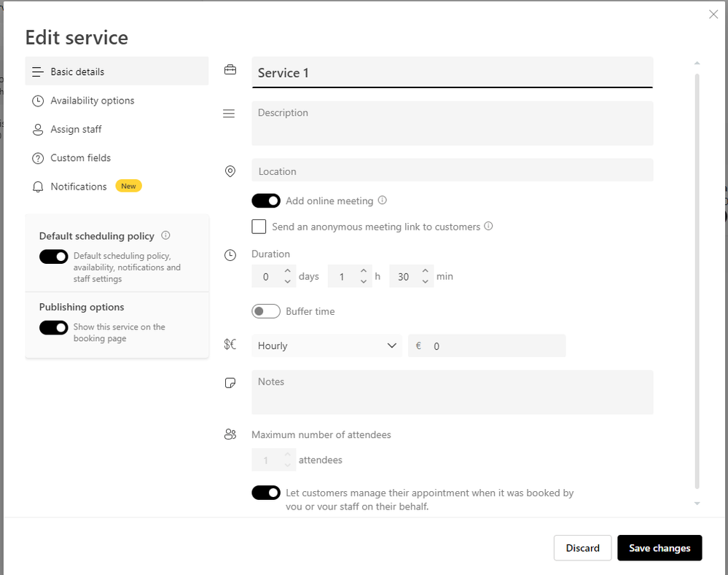The image size is (728, 575).
Task: Click info icon next to anonymous meeting link
Action: point(488,226)
